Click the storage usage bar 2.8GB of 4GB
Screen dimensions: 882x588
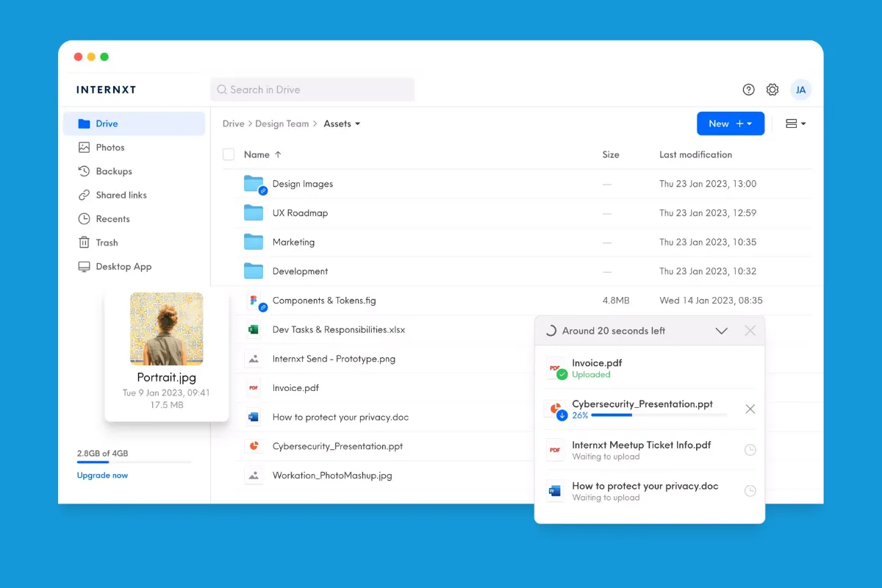pyautogui.click(x=134, y=462)
